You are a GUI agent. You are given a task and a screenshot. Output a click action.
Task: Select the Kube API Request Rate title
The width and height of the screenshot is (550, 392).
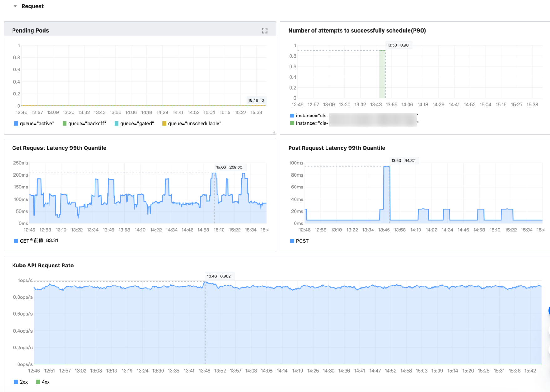tap(43, 265)
